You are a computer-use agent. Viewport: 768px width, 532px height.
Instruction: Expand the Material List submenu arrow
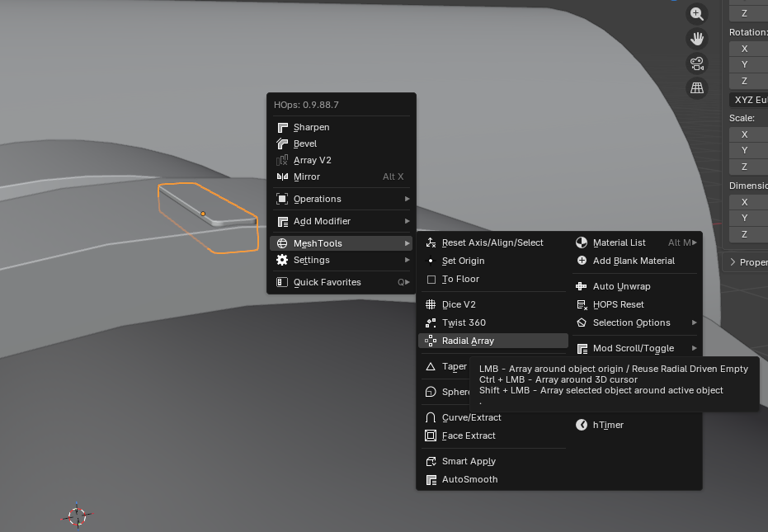695,242
